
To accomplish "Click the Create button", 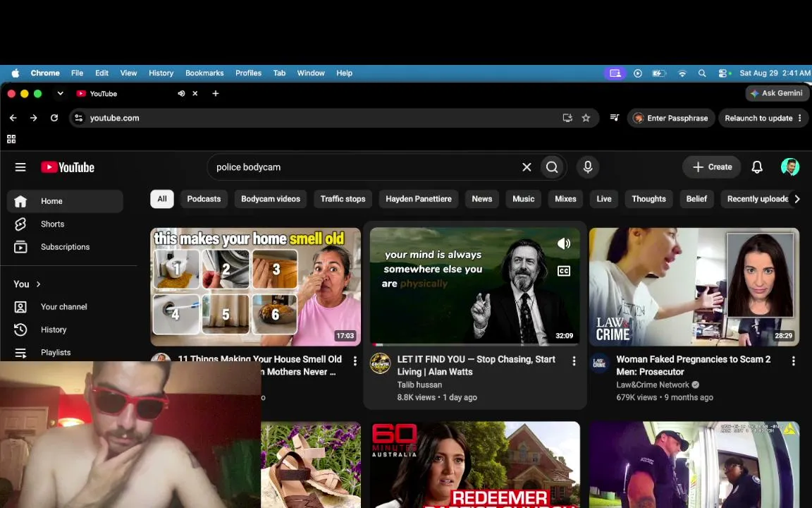I will [x=712, y=167].
